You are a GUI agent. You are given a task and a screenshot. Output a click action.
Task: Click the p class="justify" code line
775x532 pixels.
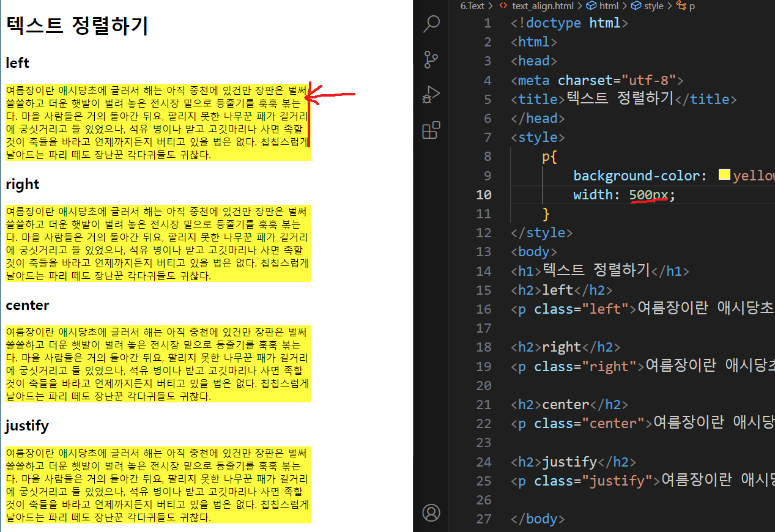point(642,481)
